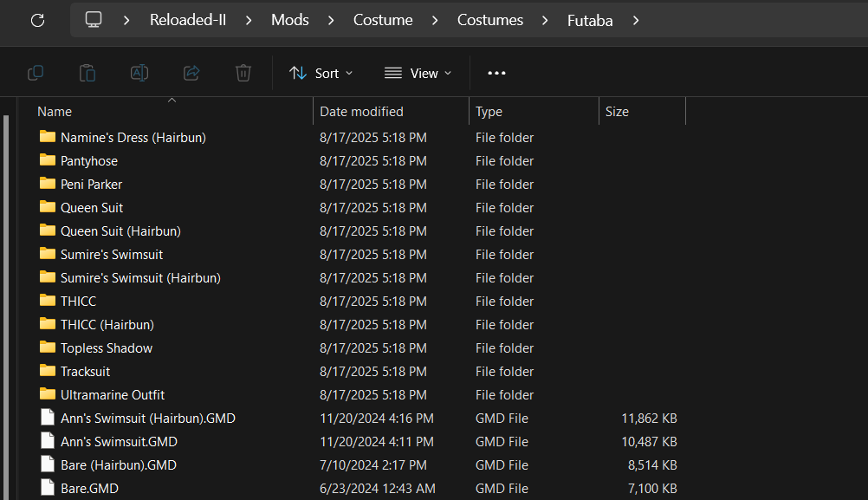Expand chevron after Mods in breadcrumb
The image size is (868, 500).
331,21
